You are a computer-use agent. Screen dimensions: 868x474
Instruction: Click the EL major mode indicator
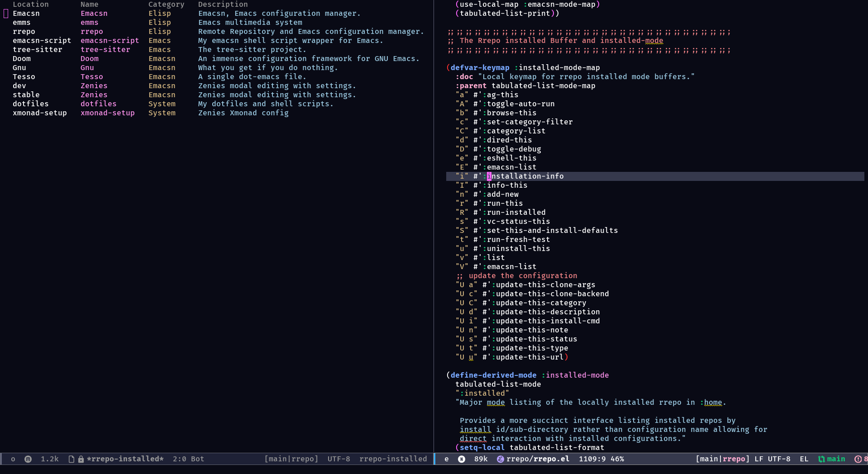(x=804, y=459)
